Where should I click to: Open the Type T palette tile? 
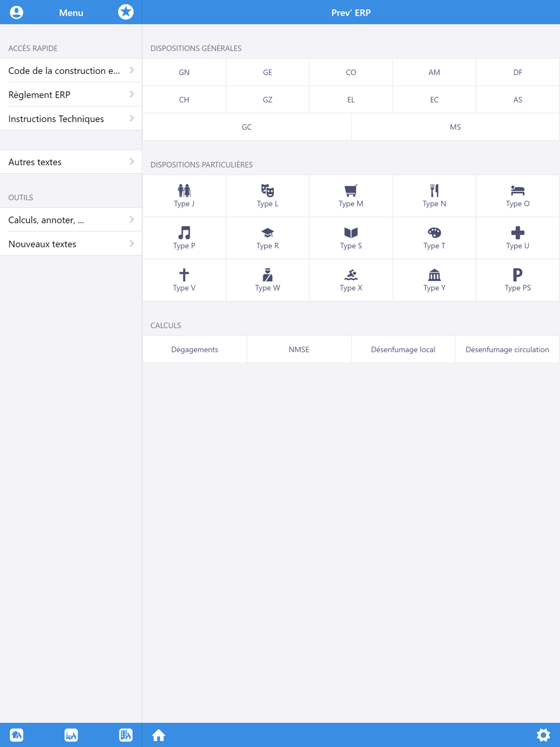(x=435, y=238)
